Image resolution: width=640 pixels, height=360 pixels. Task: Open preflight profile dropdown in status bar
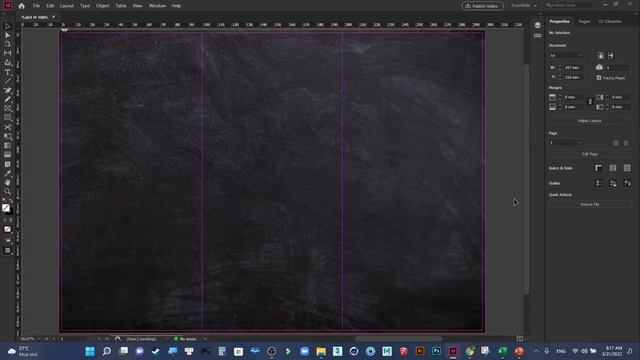pyautogui.click(x=166, y=339)
